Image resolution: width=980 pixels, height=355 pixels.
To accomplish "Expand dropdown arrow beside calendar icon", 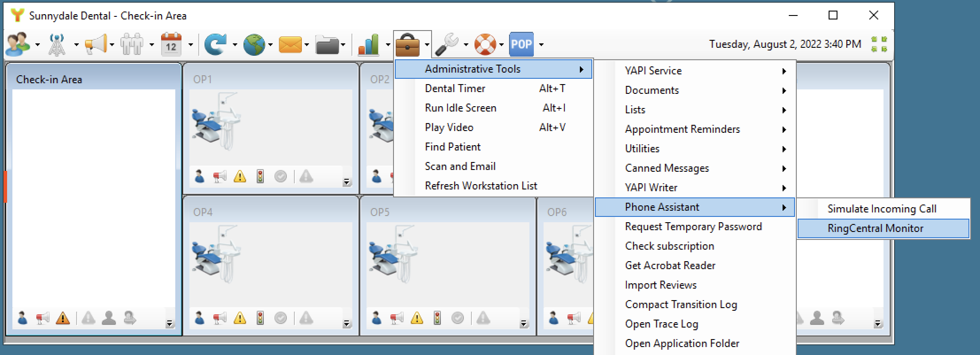I will click(x=191, y=45).
